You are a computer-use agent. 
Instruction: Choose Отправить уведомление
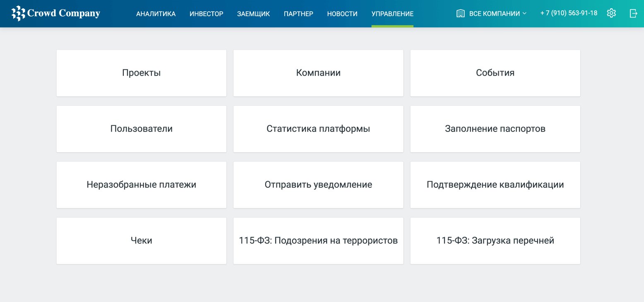[x=318, y=185]
